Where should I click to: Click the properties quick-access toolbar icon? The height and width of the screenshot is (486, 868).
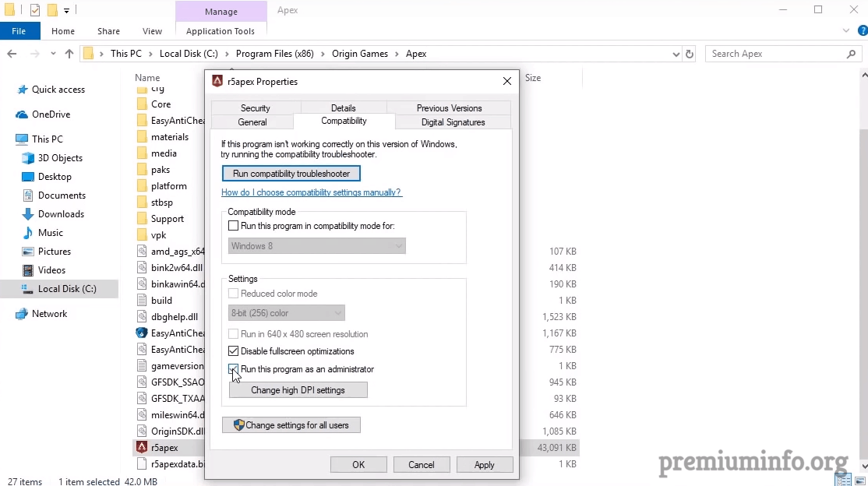pyautogui.click(x=34, y=10)
